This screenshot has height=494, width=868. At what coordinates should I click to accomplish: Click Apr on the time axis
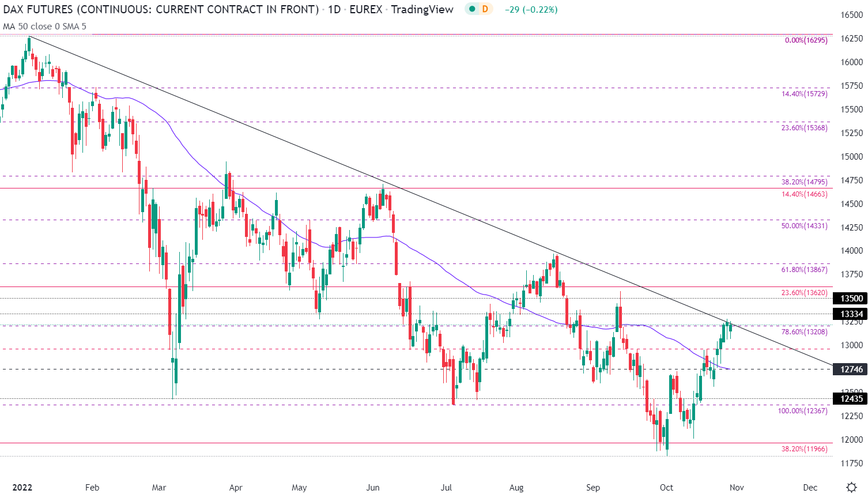coord(236,488)
